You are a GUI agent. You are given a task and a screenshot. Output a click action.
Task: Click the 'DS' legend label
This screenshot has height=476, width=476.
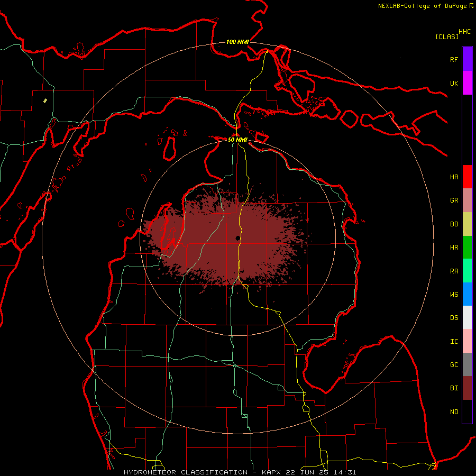(454, 318)
